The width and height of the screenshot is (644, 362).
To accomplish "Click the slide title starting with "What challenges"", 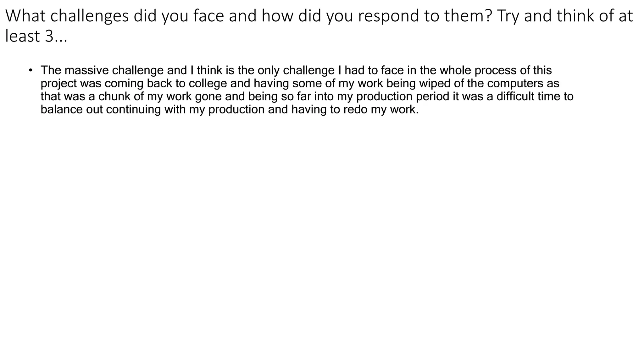I will [319, 26].
